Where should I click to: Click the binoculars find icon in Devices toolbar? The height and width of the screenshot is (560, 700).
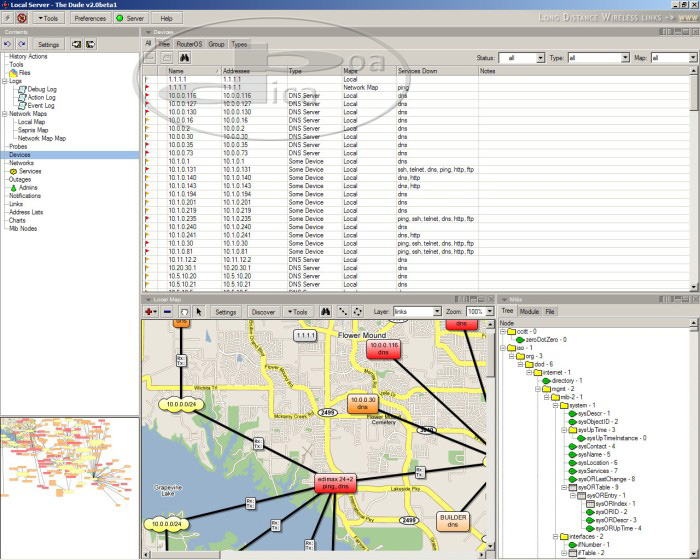click(185, 58)
